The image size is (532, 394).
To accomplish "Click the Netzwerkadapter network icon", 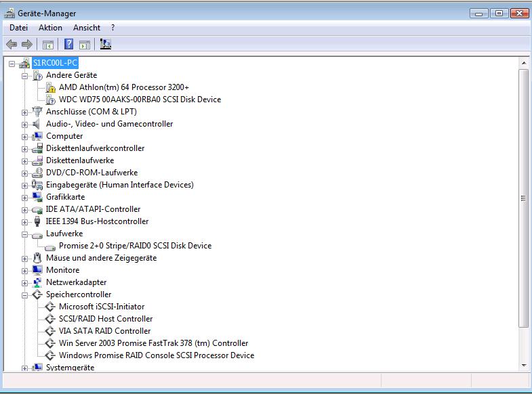I will coord(37,282).
